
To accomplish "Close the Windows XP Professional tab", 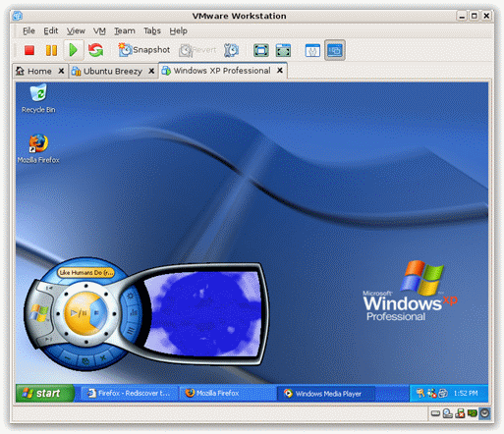I will click(280, 70).
